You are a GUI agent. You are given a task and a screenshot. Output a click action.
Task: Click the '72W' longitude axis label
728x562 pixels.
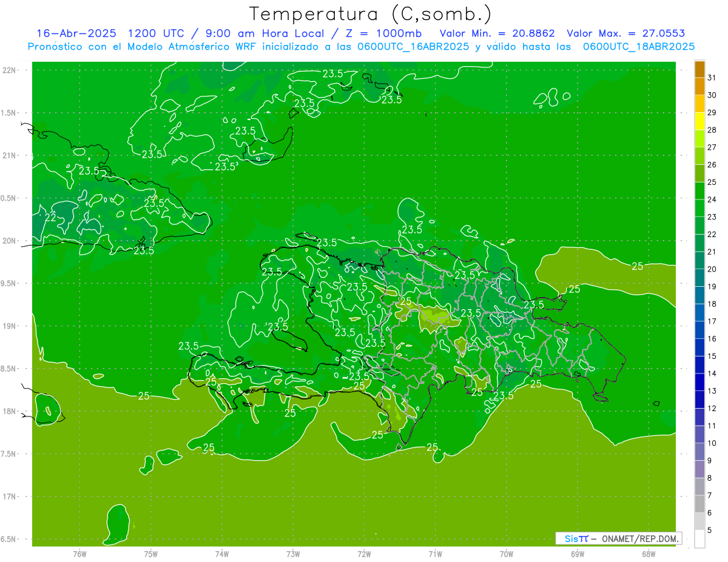click(364, 554)
